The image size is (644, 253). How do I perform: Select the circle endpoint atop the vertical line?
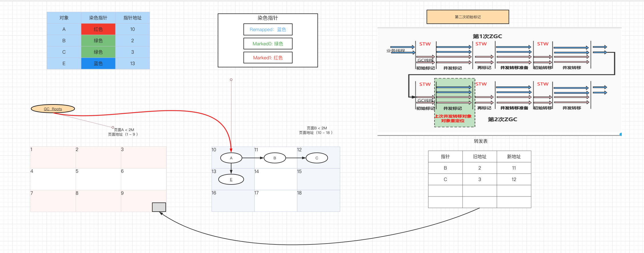click(231, 80)
